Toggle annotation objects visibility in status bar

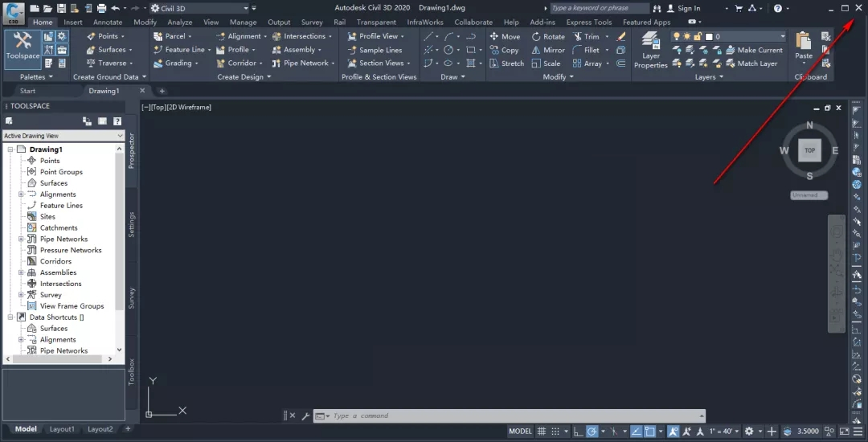[674, 432]
